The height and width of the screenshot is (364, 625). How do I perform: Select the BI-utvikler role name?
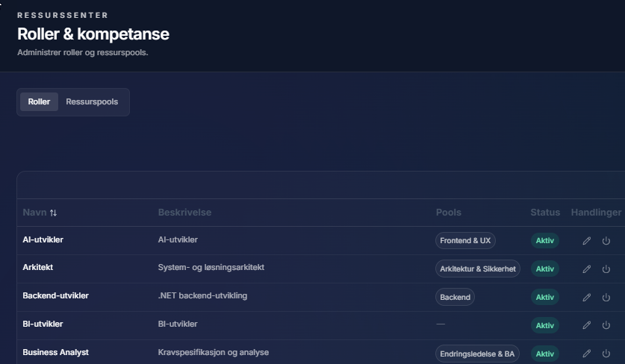pos(43,324)
